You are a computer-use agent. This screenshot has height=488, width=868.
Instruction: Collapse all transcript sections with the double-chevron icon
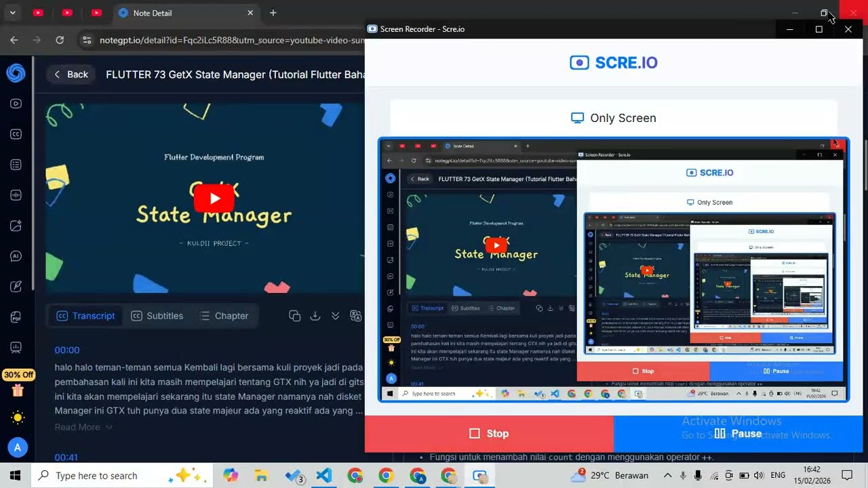[x=335, y=316]
